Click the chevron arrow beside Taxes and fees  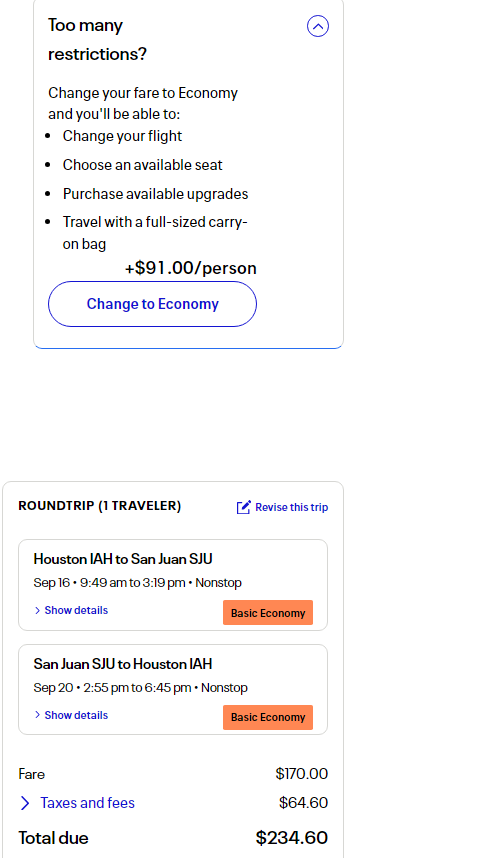click(x=25, y=803)
